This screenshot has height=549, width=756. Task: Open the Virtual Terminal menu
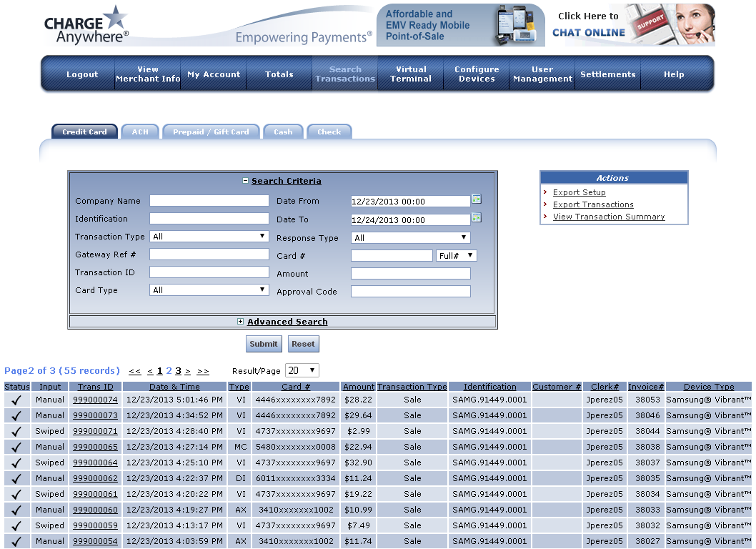point(411,74)
